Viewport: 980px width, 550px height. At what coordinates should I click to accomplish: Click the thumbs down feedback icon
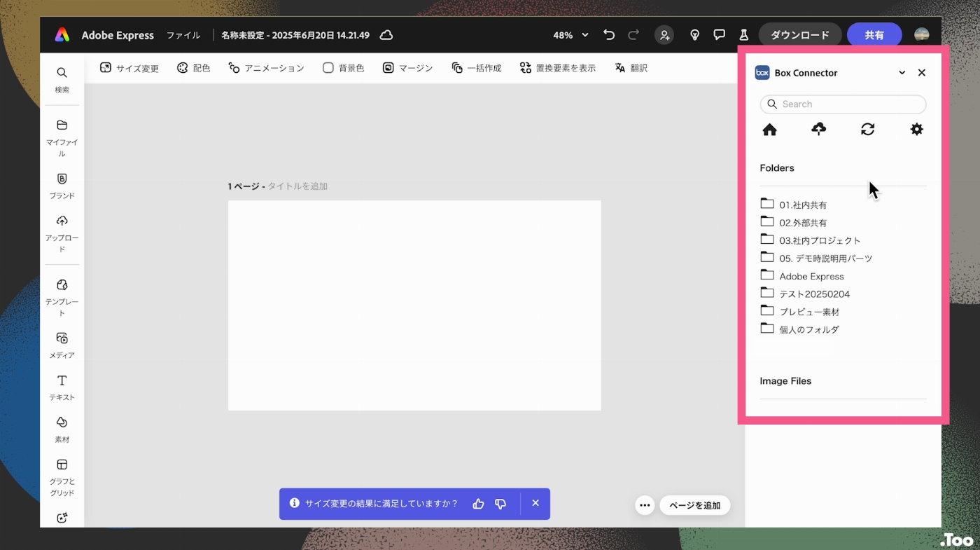tap(500, 504)
